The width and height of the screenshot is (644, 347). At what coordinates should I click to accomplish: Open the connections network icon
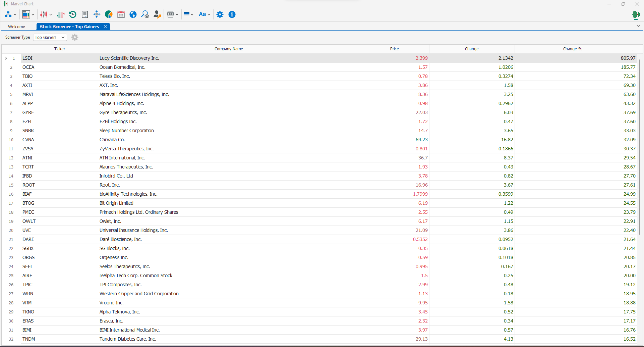click(x=8, y=14)
